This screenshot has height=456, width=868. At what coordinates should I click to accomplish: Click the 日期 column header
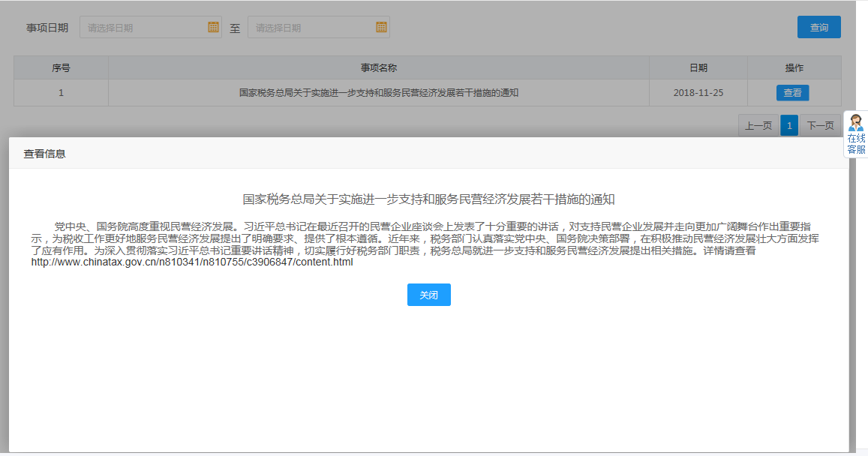pyautogui.click(x=698, y=68)
